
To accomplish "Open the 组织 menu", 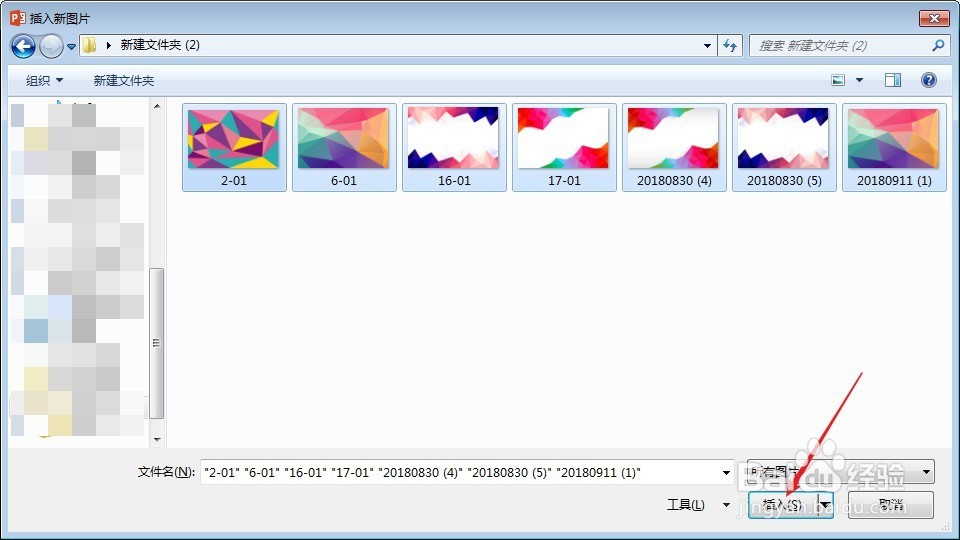I will point(44,80).
